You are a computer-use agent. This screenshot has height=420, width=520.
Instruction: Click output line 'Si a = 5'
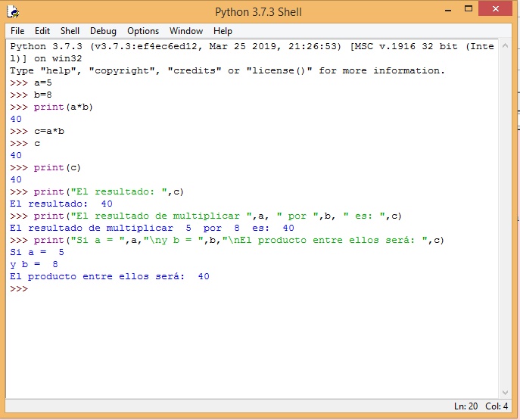pos(37,252)
